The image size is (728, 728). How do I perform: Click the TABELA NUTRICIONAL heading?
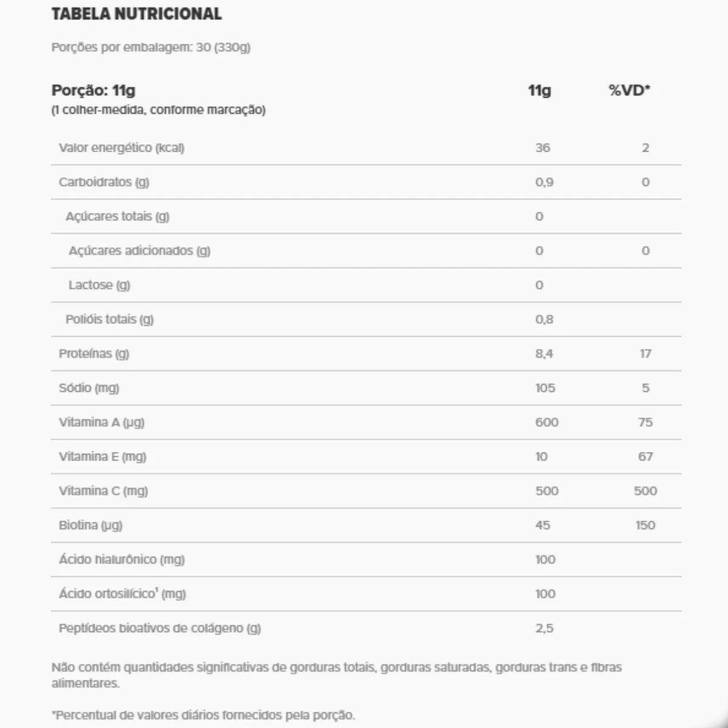[136, 14]
